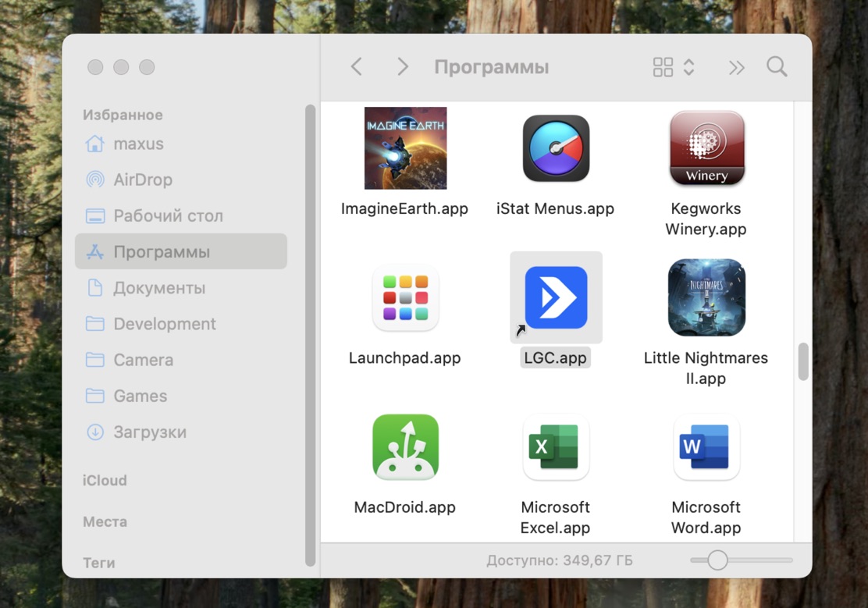Close the Finder window
Image resolution: width=868 pixels, height=608 pixels.
(x=95, y=67)
